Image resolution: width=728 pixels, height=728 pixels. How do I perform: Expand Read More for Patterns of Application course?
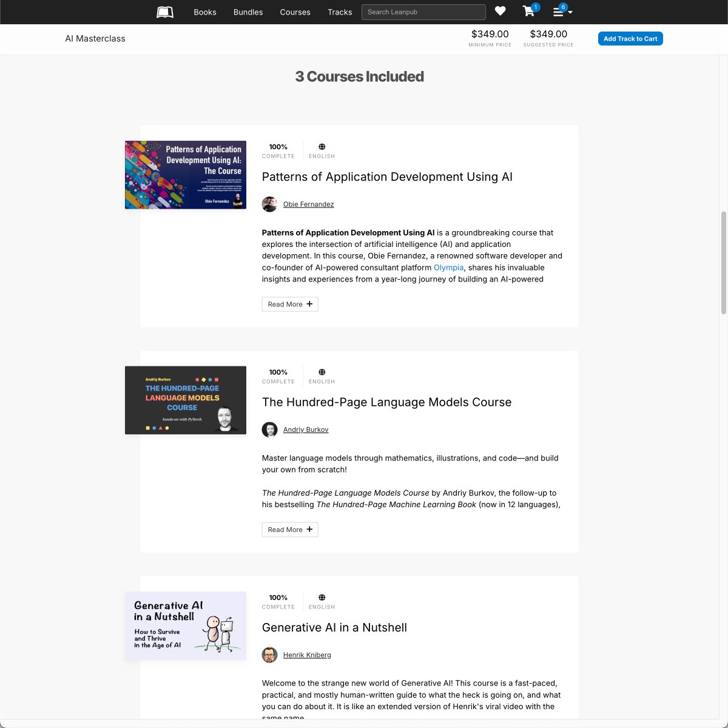tap(290, 304)
